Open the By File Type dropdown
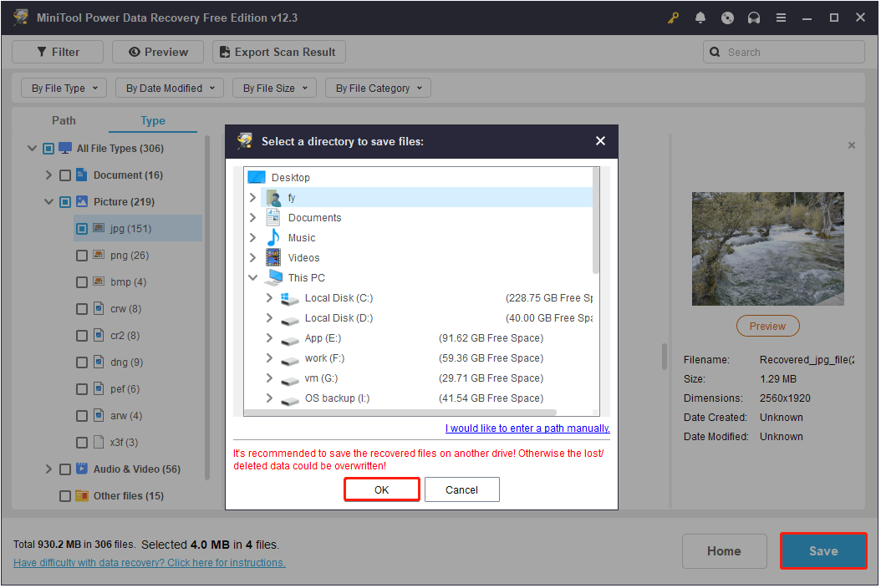Screen dimensions: 881x588 (64, 88)
